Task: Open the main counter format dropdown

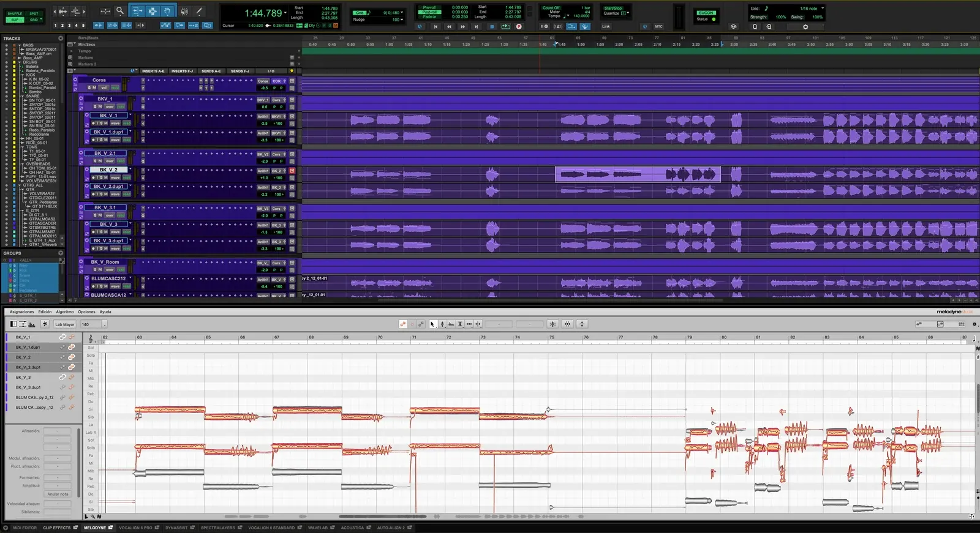Action: tap(285, 13)
